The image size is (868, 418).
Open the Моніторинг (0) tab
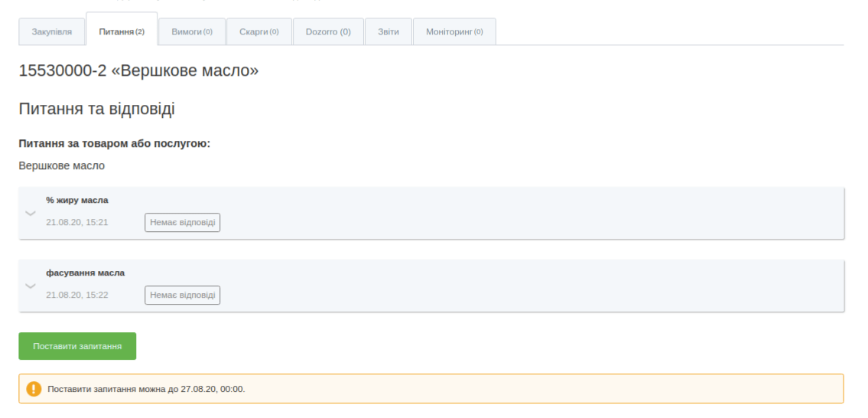pyautogui.click(x=454, y=31)
